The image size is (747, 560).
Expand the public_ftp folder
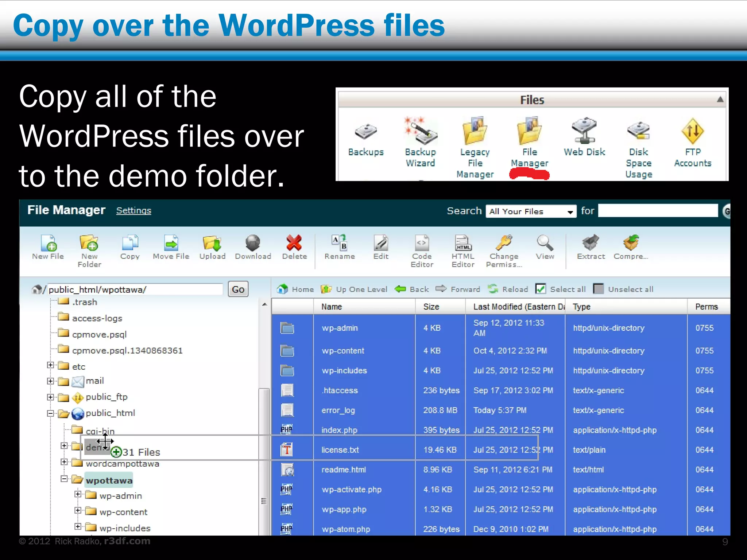50,397
